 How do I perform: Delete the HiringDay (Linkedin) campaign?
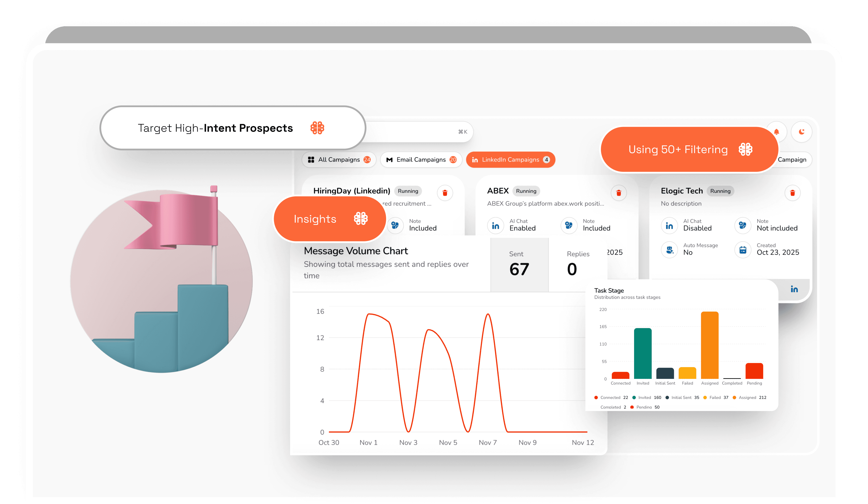point(445,193)
